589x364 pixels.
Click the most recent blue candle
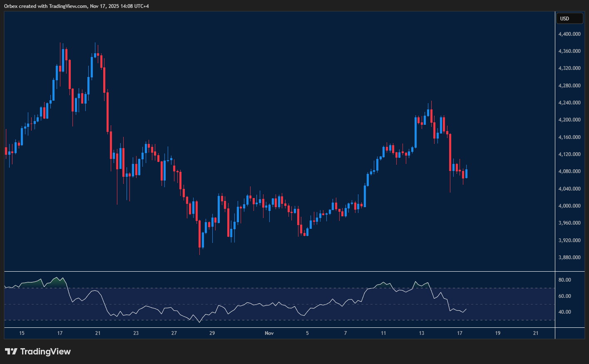point(466,173)
